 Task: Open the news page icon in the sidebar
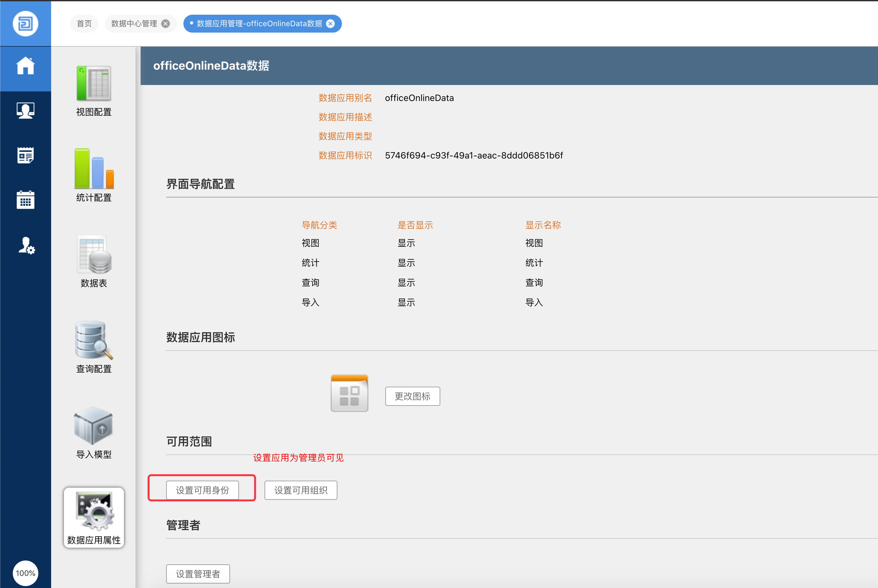click(x=25, y=155)
